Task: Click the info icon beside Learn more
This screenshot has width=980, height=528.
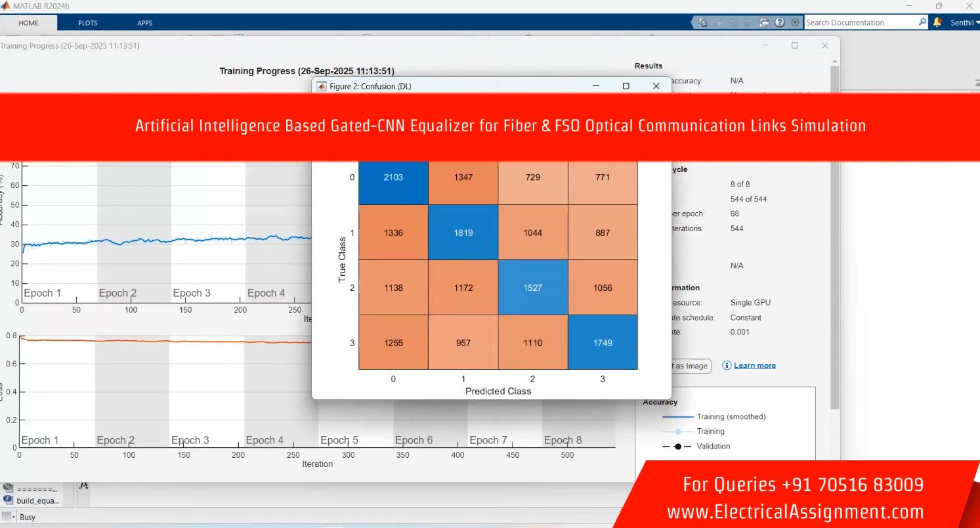Action: pyautogui.click(x=727, y=366)
